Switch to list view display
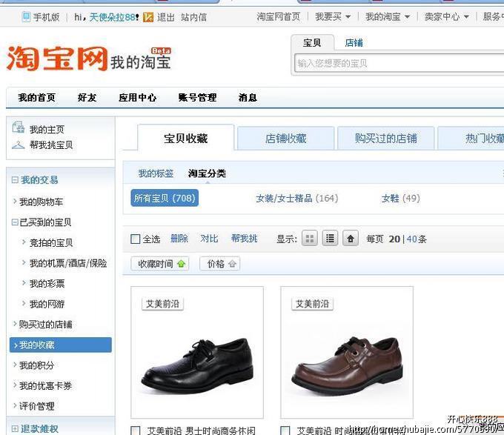 click(330, 239)
